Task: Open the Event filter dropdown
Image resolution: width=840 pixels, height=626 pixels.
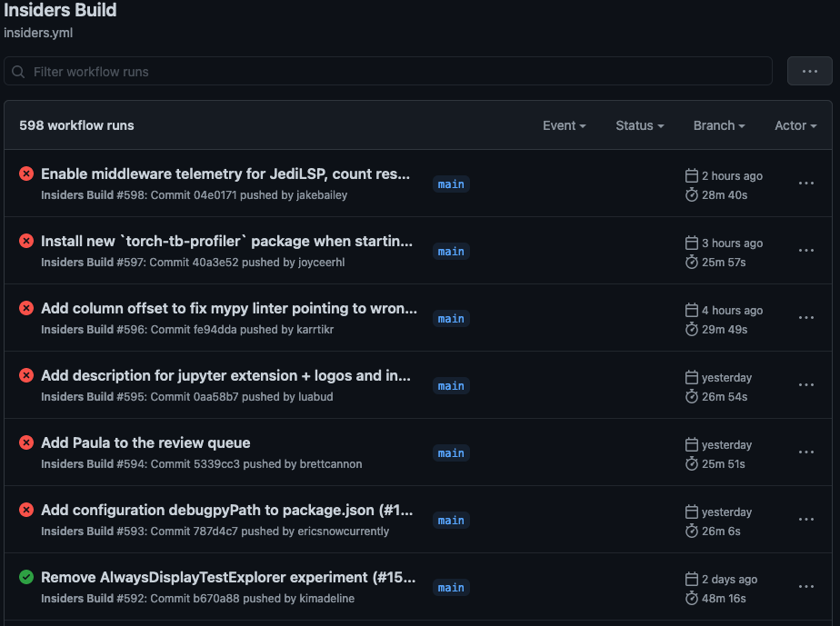Action: click(x=564, y=125)
